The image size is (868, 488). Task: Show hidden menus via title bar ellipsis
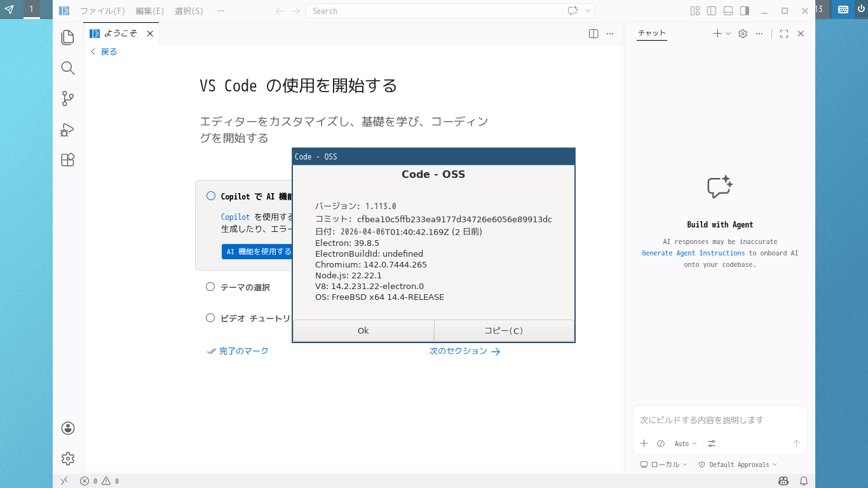(x=220, y=11)
